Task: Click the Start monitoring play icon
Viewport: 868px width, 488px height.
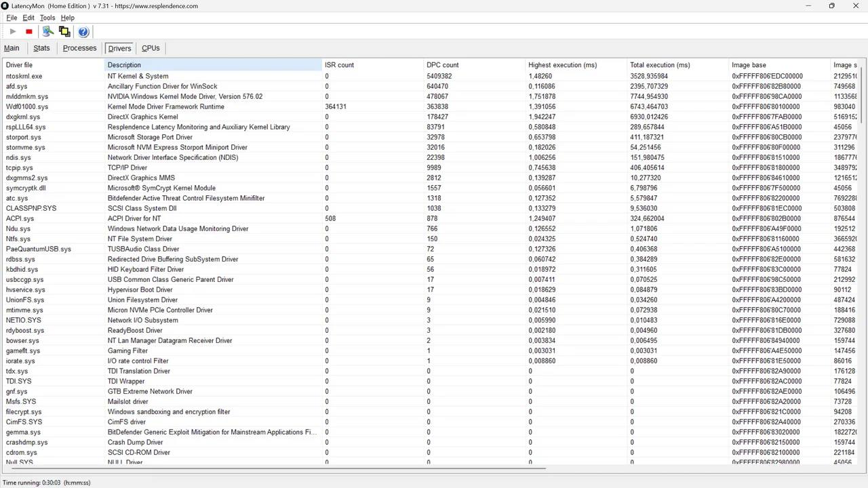Action: 13,32
